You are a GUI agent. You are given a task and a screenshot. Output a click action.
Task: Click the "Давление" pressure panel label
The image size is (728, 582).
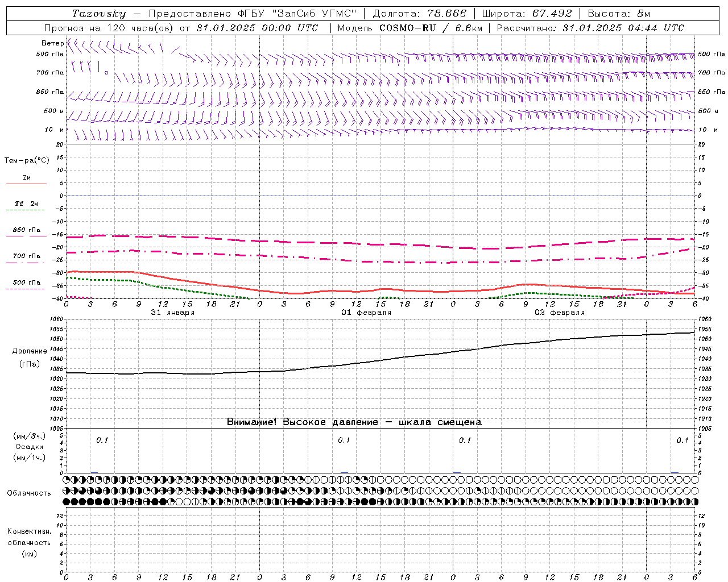pos(30,351)
